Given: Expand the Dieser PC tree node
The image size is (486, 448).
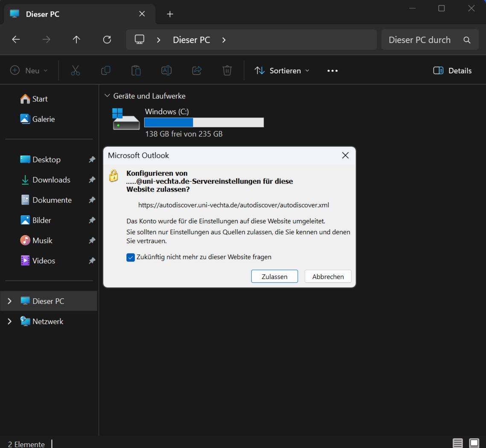Looking at the screenshot, I should [10, 301].
